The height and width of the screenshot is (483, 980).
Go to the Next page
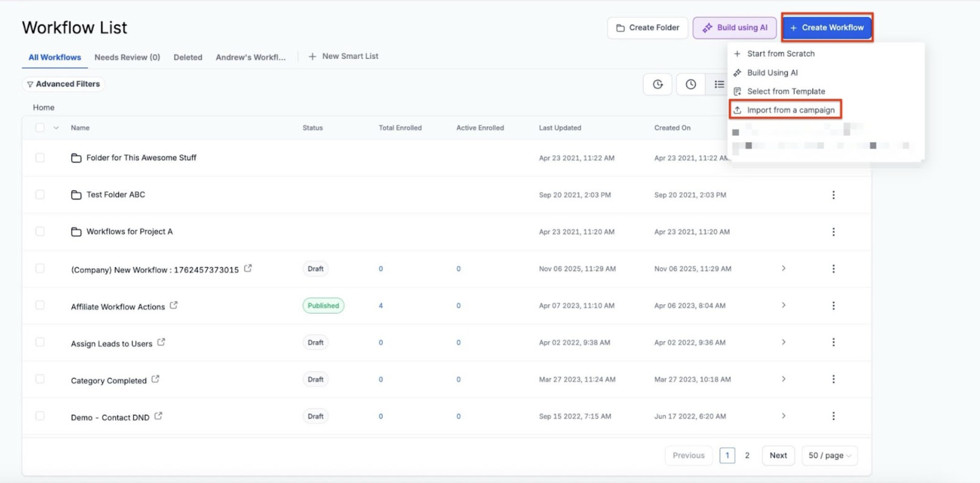(778, 456)
